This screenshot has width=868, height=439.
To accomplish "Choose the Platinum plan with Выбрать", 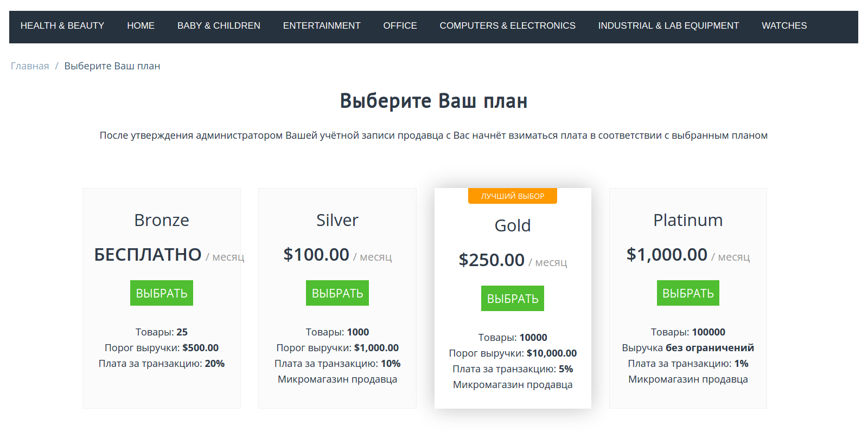I will 688,293.
